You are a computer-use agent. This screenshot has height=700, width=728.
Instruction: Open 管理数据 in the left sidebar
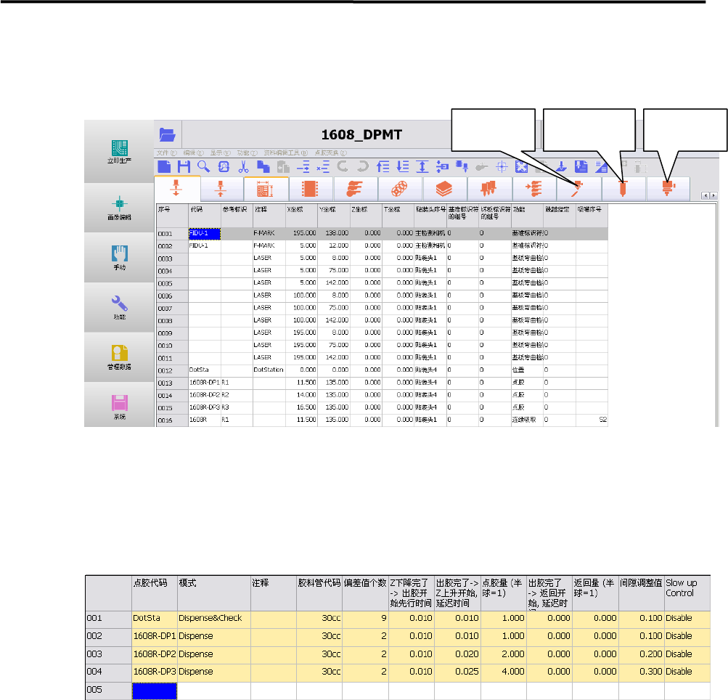click(119, 357)
